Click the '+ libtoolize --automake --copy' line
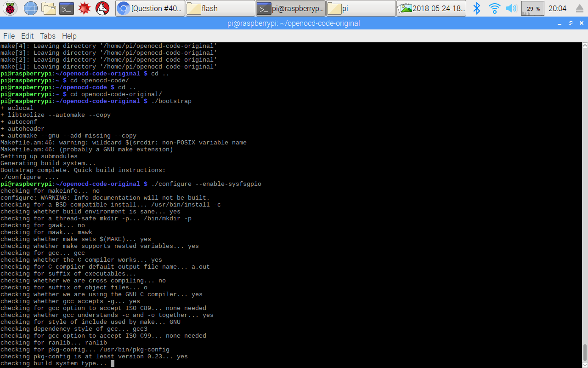The width and height of the screenshot is (588, 368). [56, 115]
